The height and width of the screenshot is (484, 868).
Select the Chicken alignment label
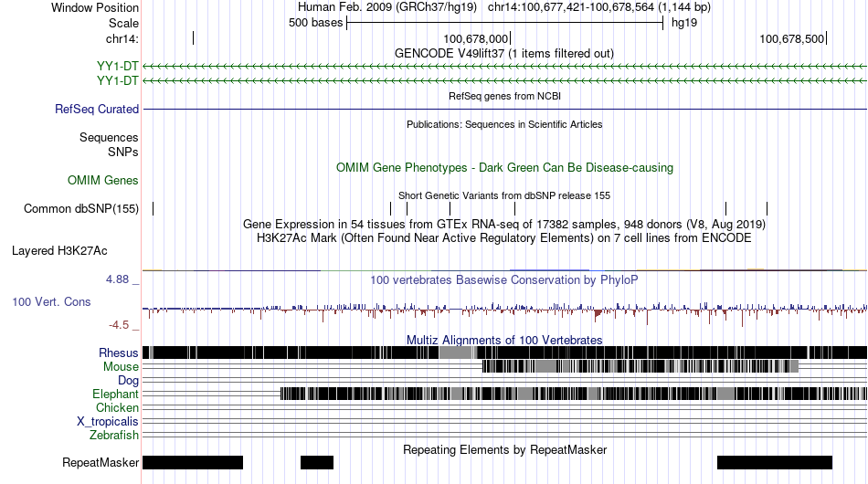click(x=117, y=407)
